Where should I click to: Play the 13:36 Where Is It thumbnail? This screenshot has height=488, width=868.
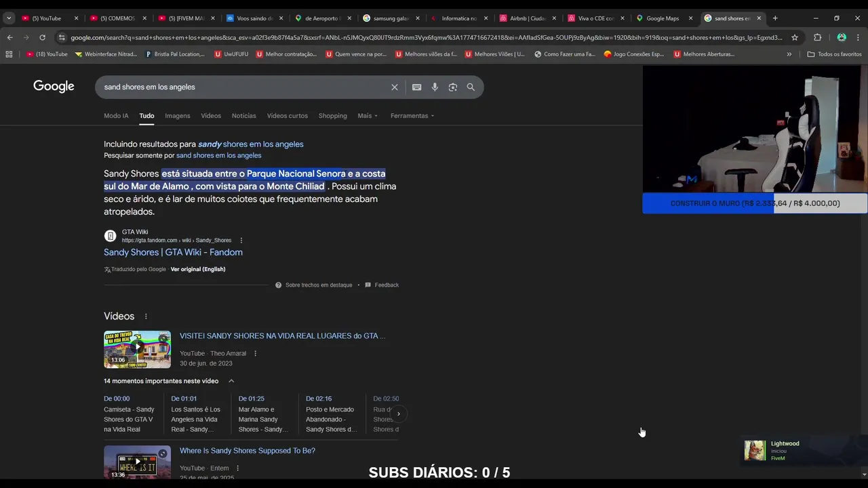point(137,462)
